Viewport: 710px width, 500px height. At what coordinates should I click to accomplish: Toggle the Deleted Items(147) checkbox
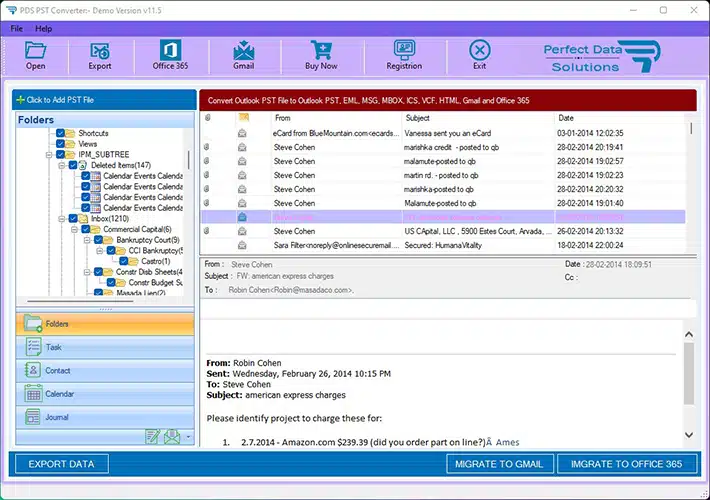(73, 165)
